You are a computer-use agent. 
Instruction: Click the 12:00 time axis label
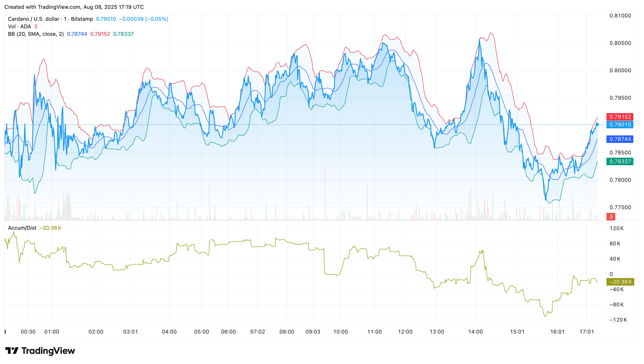pos(405,332)
